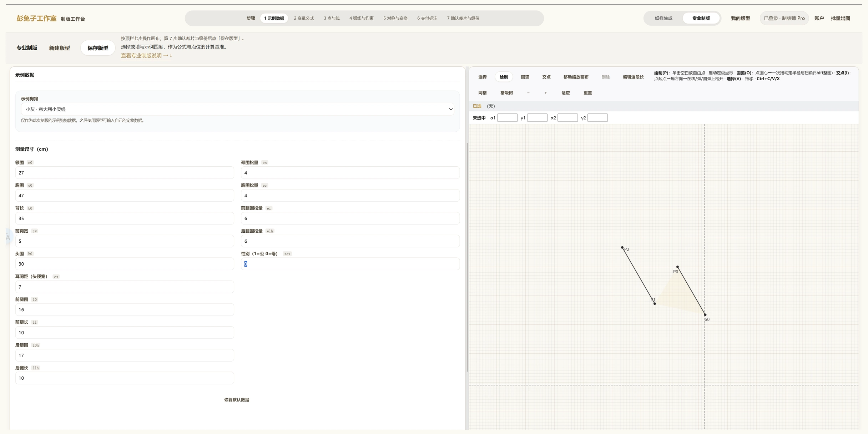Click the γ2 input field
Image resolution: width=868 pixels, height=434 pixels.
tap(597, 118)
